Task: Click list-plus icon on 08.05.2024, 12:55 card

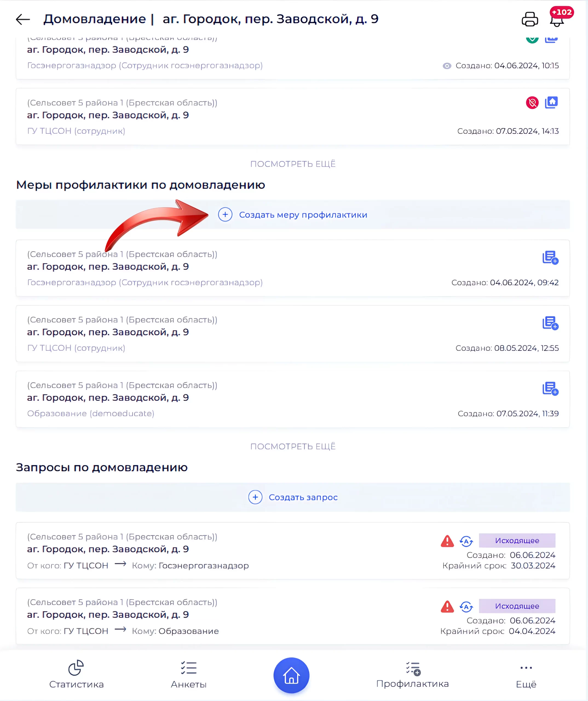Action: [550, 323]
